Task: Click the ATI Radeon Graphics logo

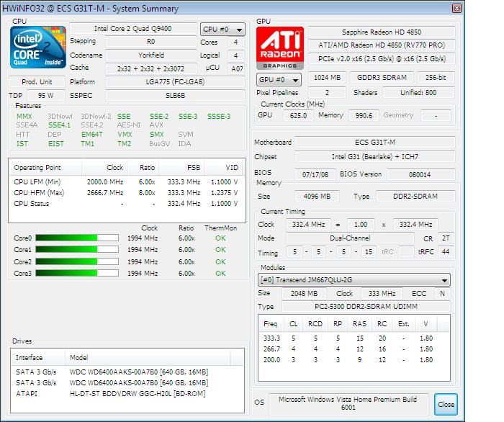Action: (280, 48)
